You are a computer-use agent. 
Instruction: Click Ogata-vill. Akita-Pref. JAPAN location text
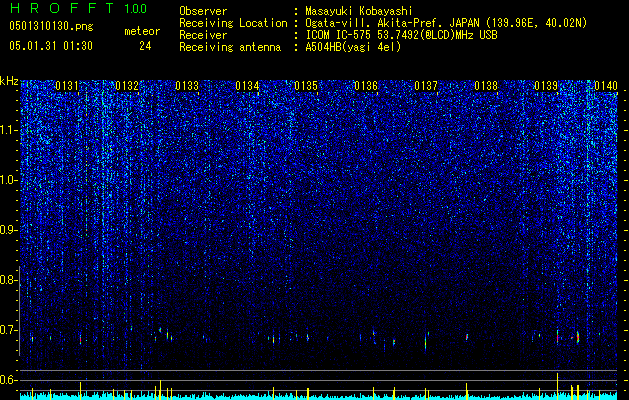point(446,23)
